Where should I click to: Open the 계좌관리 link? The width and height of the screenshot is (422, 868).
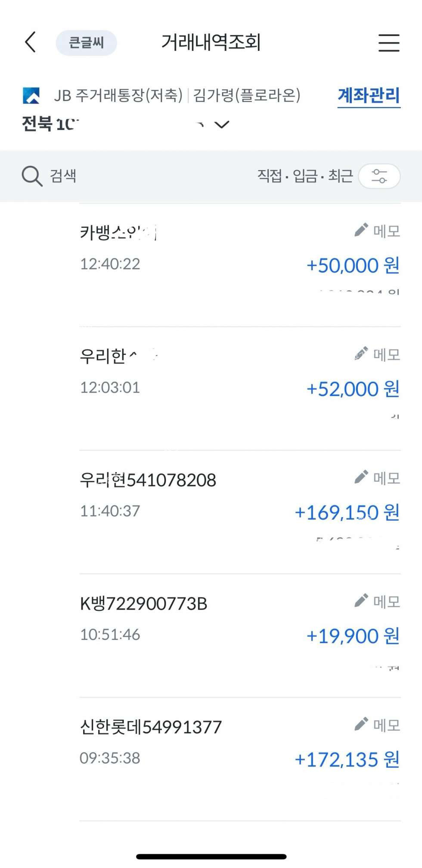(369, 95)
